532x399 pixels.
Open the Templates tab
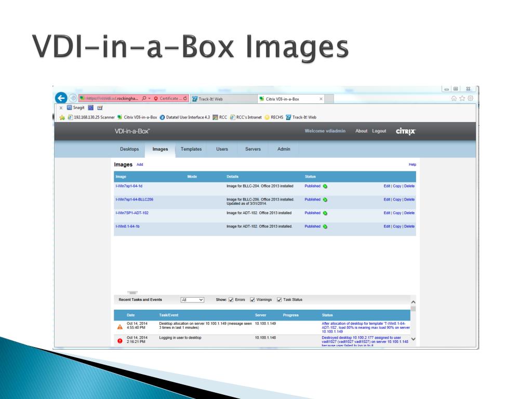click(191, 149)
